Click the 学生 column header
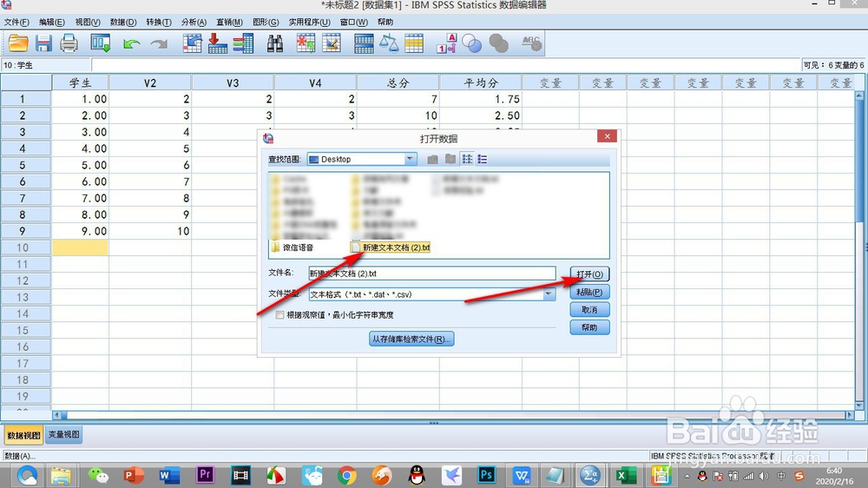This screenshot has height=488, width=868. (x=80, y=83)
